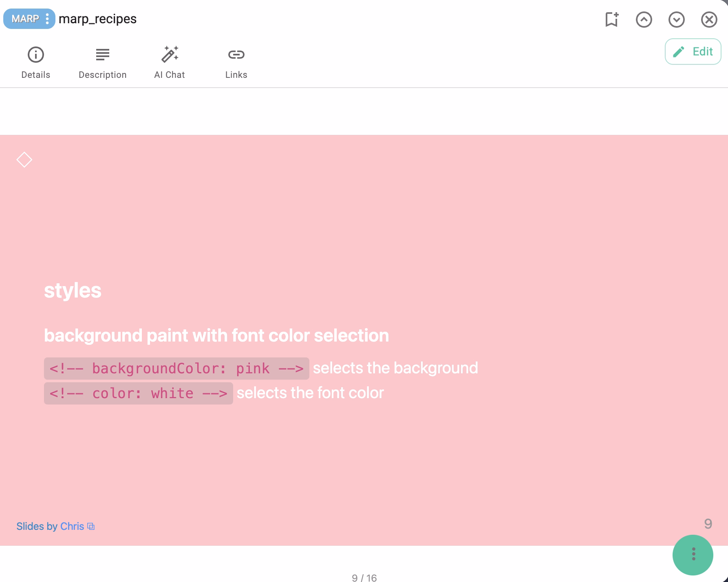Open the Slides by Chris link

click(x=50, y=526)
